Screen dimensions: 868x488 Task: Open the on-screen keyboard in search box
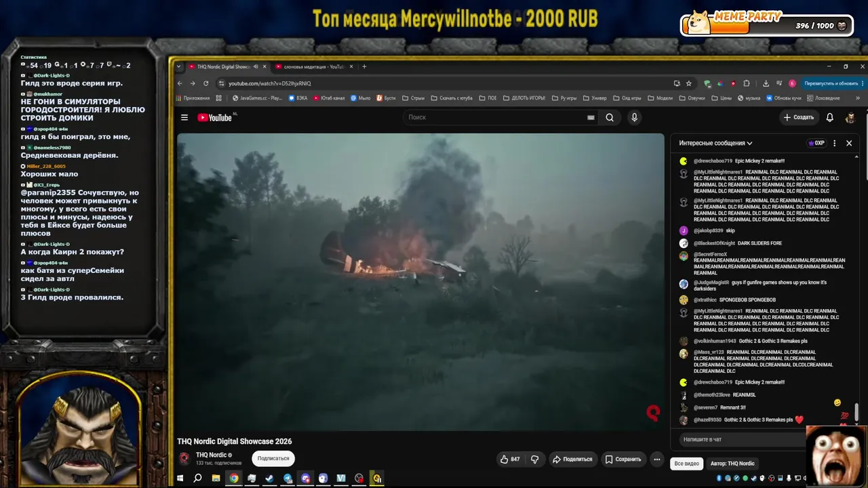coord(591,117)
